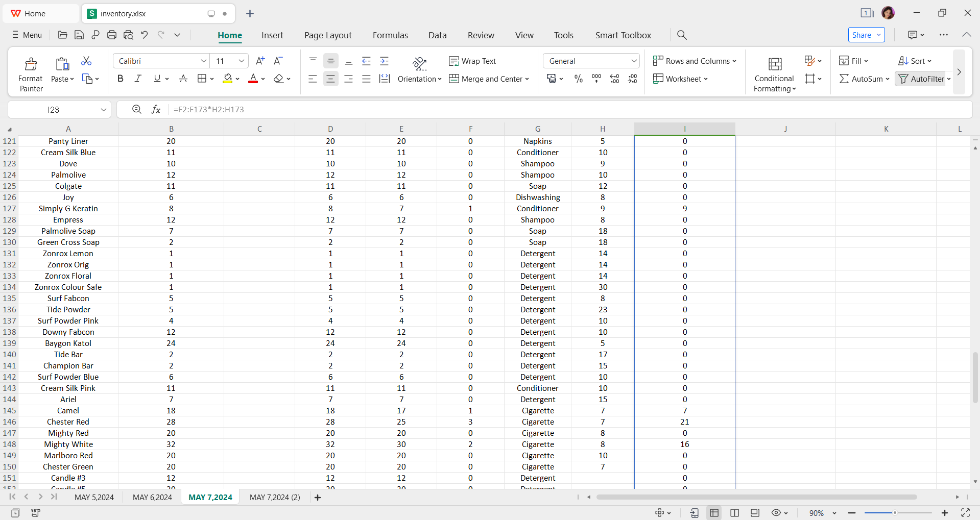Apply strikethrough formatting icon
Viewport: 980px width, 520px height.
click(183, 79)
